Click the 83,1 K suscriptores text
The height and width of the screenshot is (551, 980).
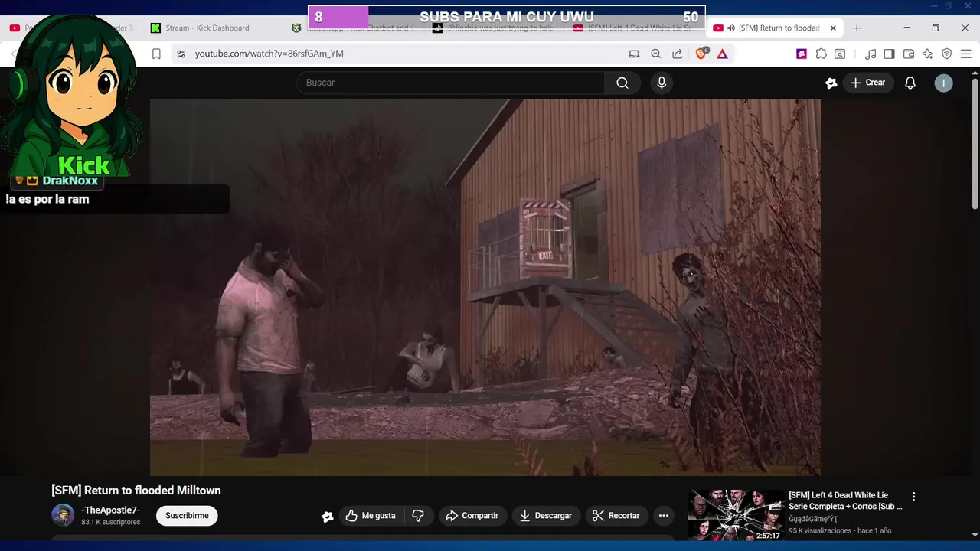tap(111, 522)
